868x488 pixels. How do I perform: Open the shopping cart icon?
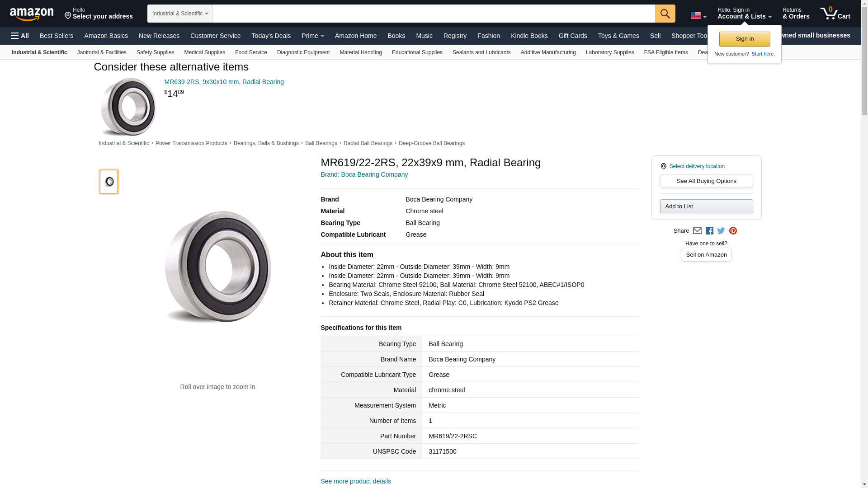click(x=835, y=14)
